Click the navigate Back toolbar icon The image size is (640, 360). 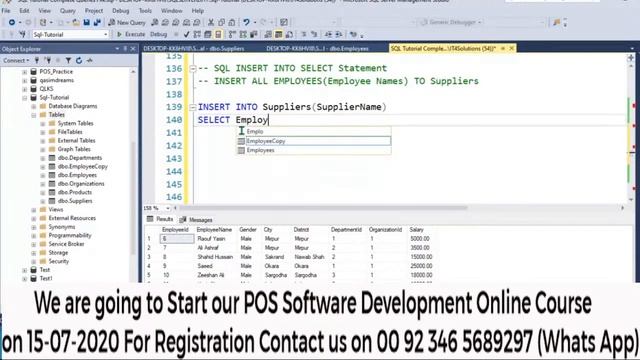(x=11, y=22)
